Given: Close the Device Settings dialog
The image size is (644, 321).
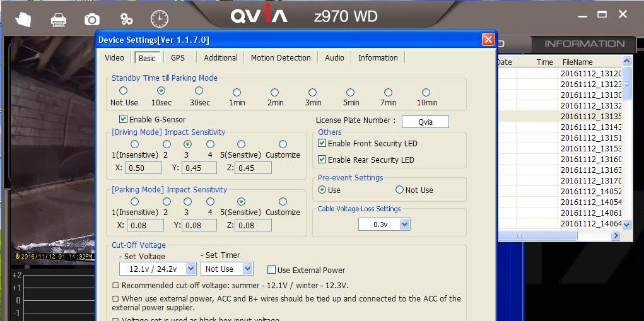Looking at the screenshot, I should coord(488,39).
